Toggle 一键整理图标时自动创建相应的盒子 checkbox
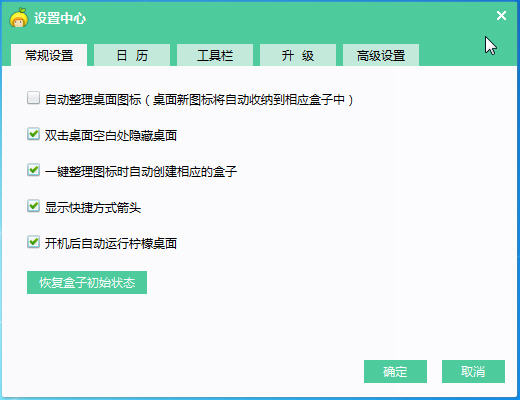The height and width of the screenshot is (400, 520). coord(33,170)
